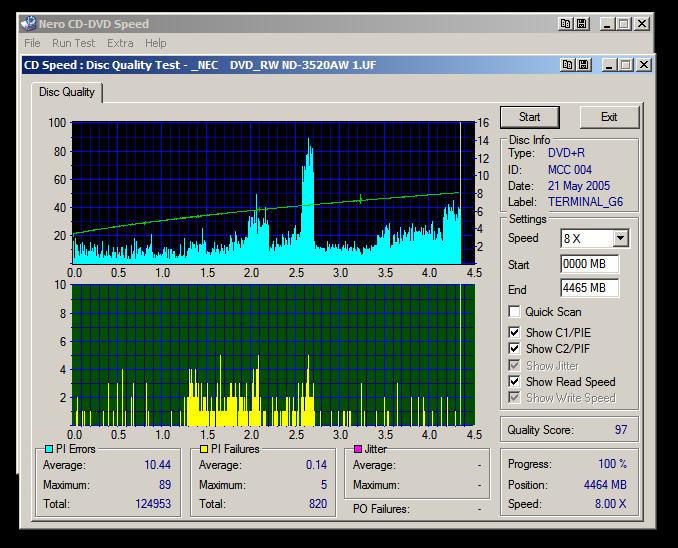Click the End position field 4465 MB

pos(590,288)
